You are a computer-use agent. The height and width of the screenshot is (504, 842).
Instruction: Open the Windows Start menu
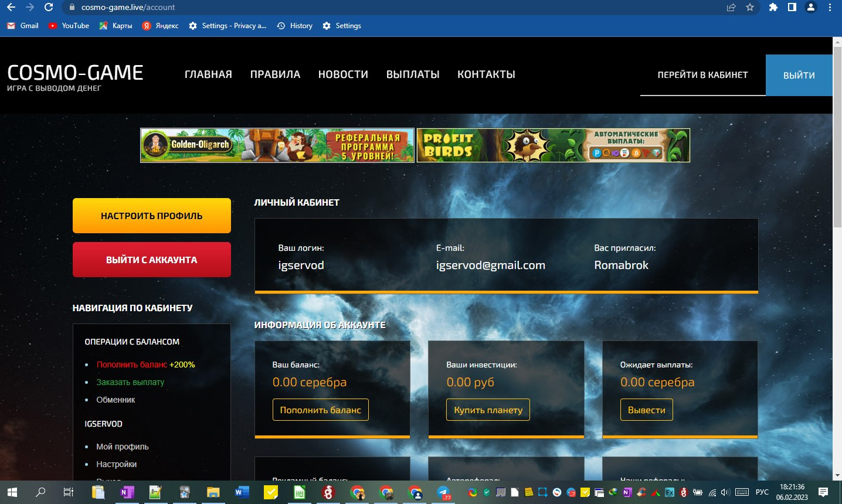click(12, 492)
